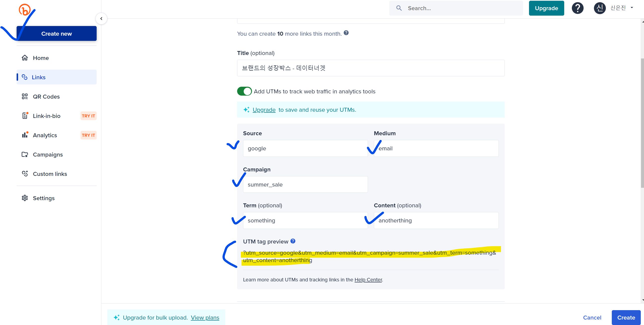Click the Link-in-bio page icon
This screenshot has height=325, width=644.
pyautogui.click(x=25, y=116)
